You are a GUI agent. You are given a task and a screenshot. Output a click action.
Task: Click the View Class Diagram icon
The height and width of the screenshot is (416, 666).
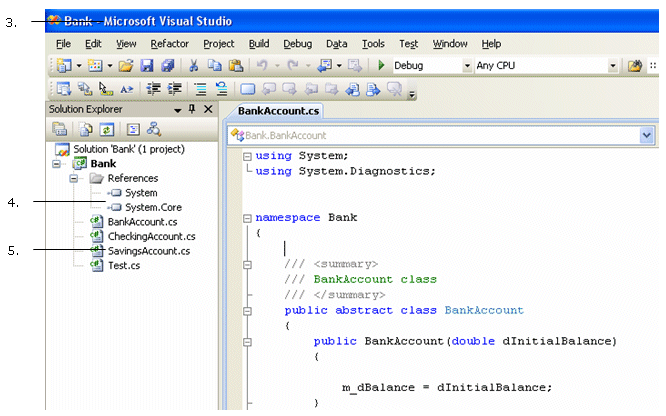click(154, 129)
